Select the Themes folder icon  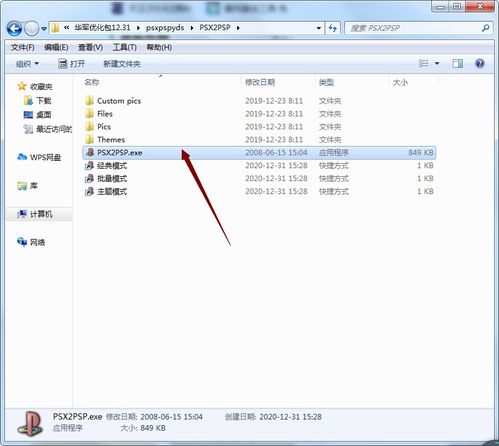[x=89, y=139]
